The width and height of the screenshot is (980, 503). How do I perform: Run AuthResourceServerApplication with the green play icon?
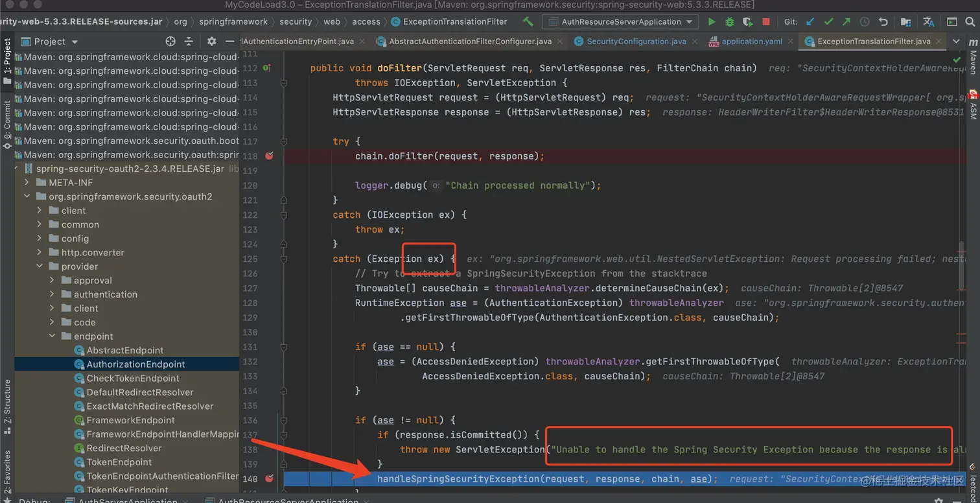click(712, 21)
